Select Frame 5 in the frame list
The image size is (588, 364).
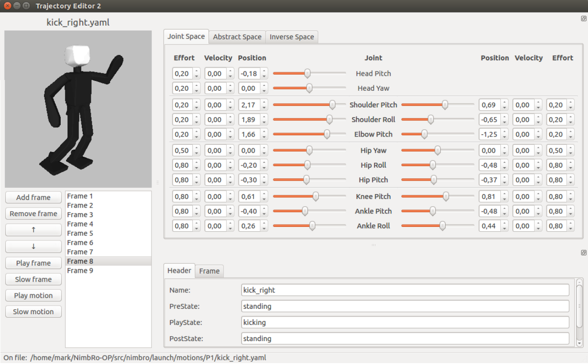(108, 233)
